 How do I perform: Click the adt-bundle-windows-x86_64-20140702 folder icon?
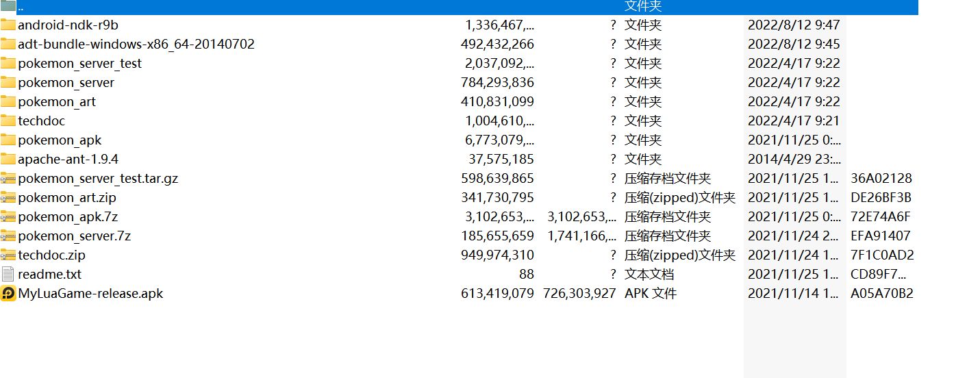click(x=8, y=44)
